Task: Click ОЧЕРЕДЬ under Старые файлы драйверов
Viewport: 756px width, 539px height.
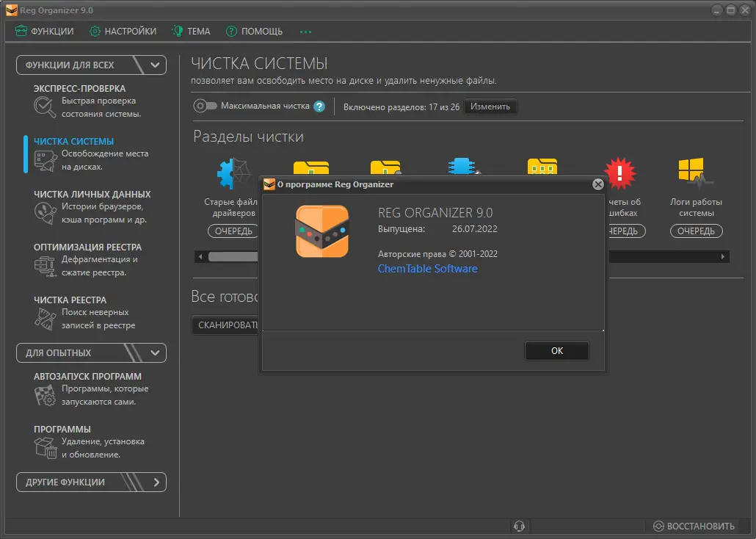Action: 233,231
